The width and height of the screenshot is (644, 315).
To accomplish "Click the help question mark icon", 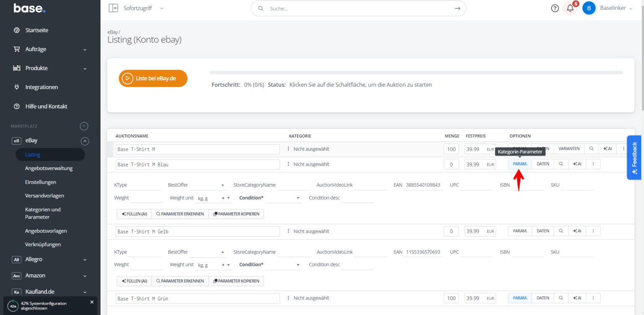I will point(555,8).
